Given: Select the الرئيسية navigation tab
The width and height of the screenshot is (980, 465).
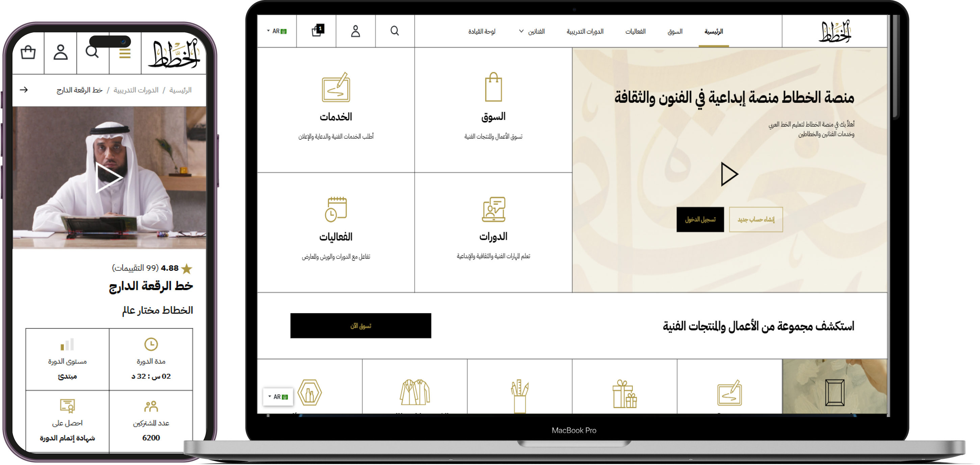Looking at the screenshot, I should 713,32.
